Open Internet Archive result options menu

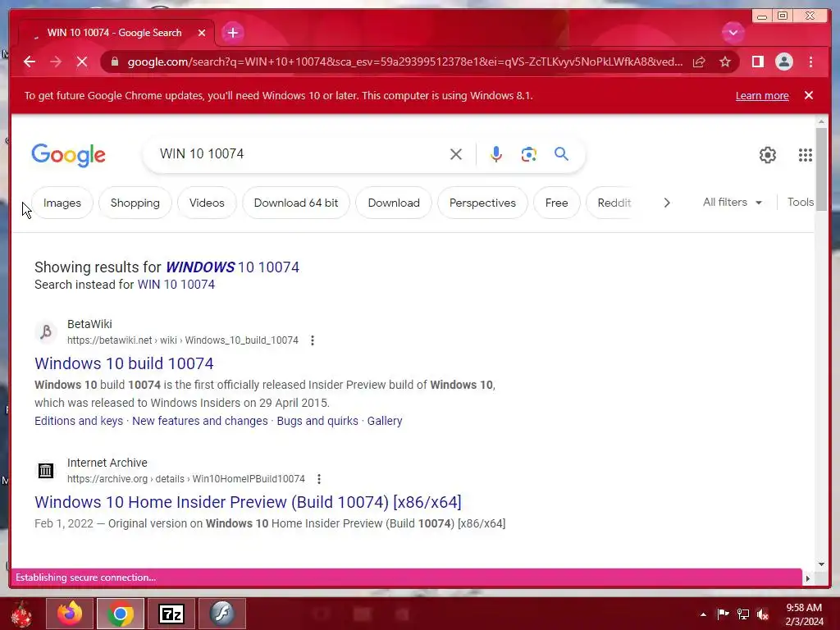tap(319, 479)
